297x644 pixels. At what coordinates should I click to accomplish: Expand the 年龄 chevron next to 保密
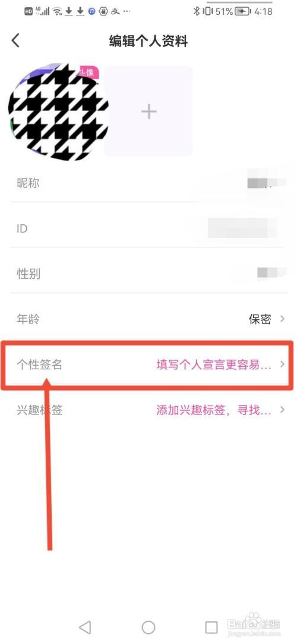pyautogui.click(x=282, y=319)
